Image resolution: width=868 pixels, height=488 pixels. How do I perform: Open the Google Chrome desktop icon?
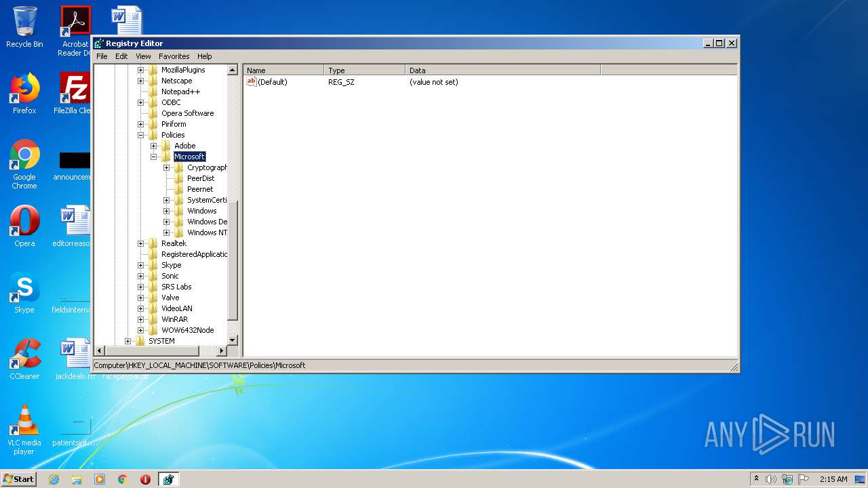(24, 164)
